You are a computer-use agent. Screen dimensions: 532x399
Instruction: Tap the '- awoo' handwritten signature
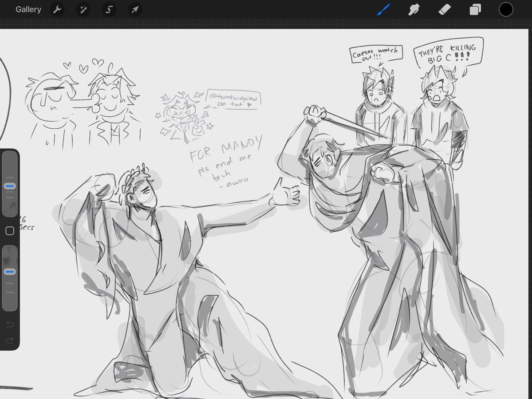pos(233,182)
